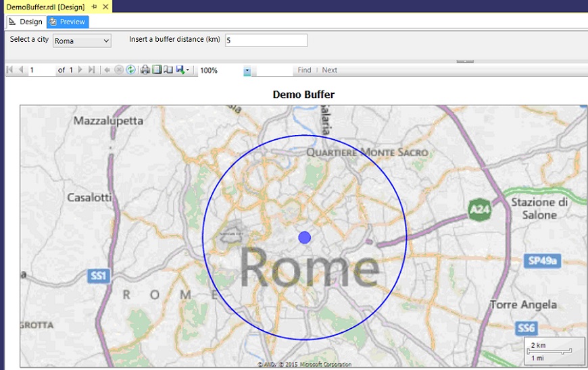Jump to last report page
Screen dimensions: 588x370
coord(91,70)
